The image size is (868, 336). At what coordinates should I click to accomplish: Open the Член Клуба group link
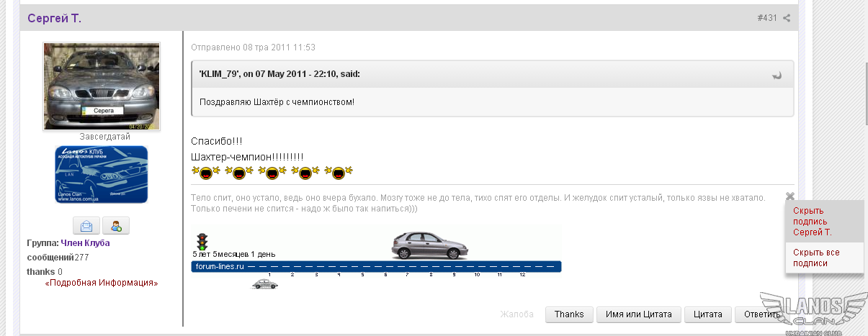(x=85, y=243)
